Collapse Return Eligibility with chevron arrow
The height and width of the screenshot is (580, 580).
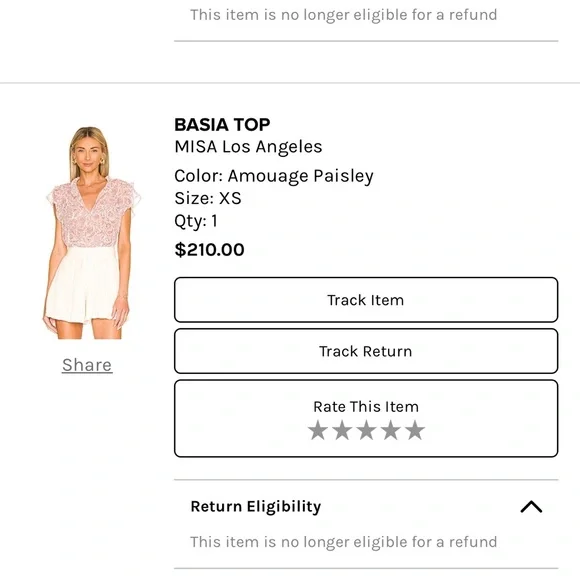coord(531,506)
